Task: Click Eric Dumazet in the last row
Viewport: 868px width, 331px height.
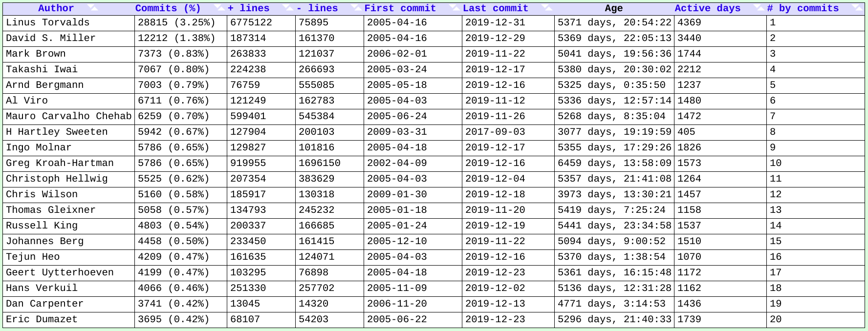Action: click(x=42, y=319)
